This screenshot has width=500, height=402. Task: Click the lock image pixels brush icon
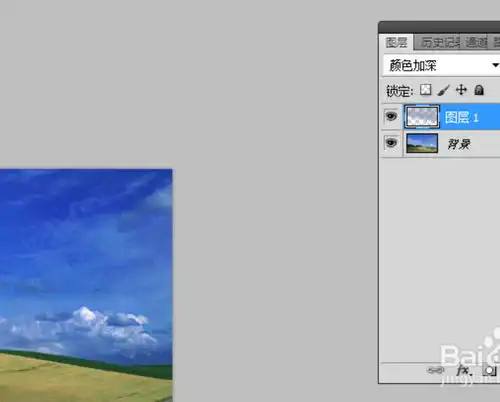[443, 90]
